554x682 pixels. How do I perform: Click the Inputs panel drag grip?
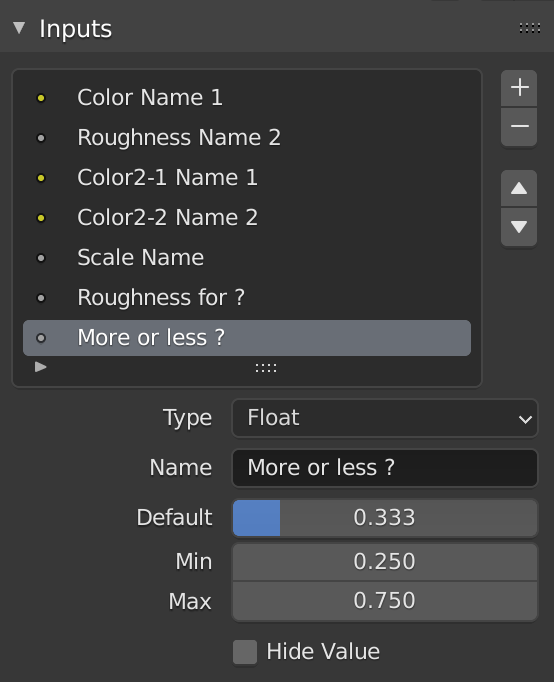pyautogui.click(x=530, y=28)
